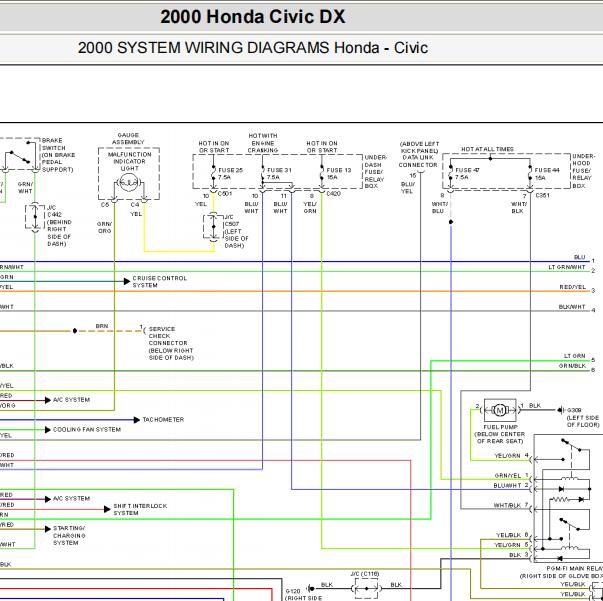Click the 'MALFUNCTION INDICATOR LIGHT' text

[130, 161]
